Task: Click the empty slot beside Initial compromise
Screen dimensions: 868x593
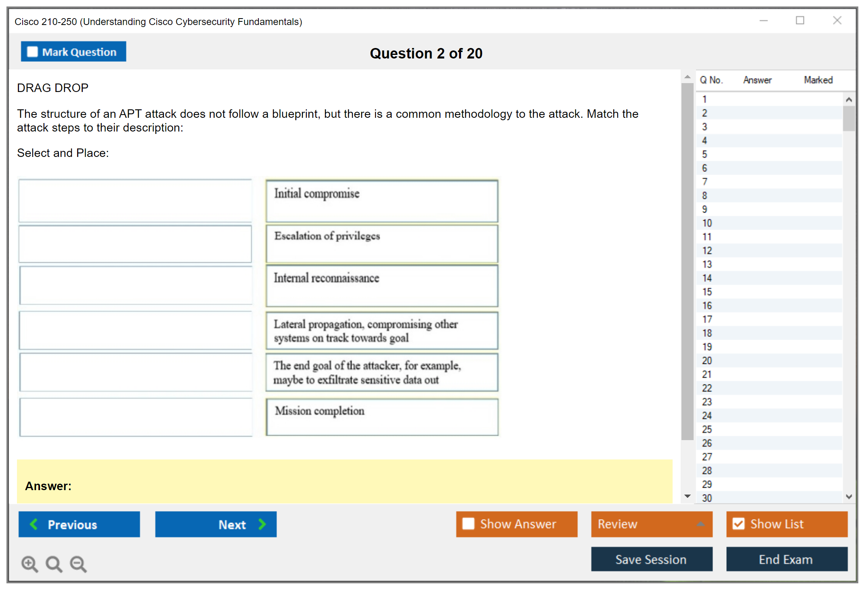Action: point(135,201)
